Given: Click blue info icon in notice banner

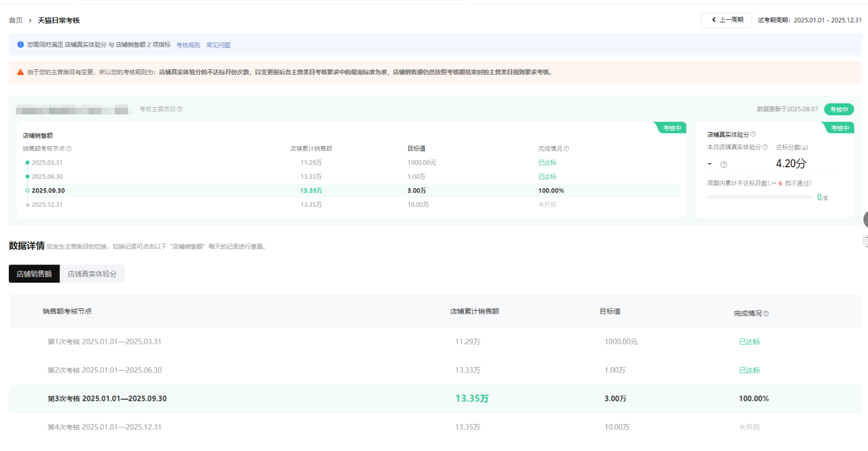Looking at the screenshot, I should click(20, 45).
